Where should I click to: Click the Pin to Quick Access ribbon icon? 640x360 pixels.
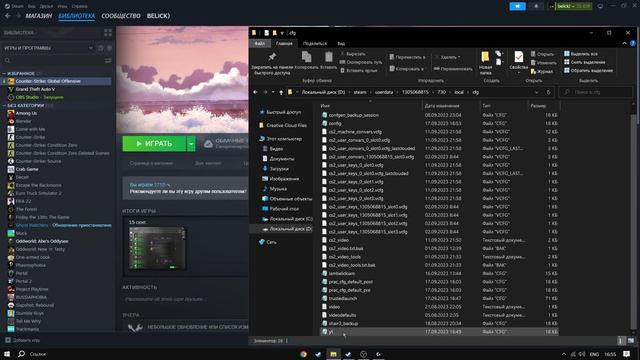pos(272,57)
